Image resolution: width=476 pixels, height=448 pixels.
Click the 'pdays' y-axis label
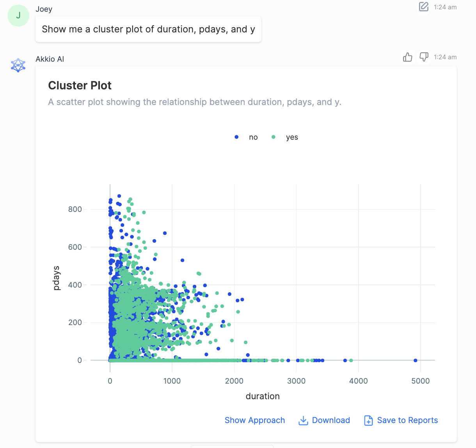57,278
